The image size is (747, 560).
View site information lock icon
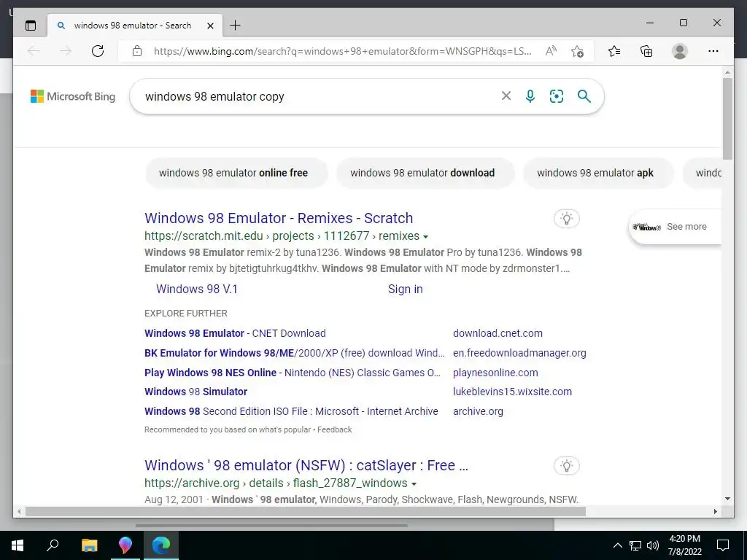(x=136, y=51)
